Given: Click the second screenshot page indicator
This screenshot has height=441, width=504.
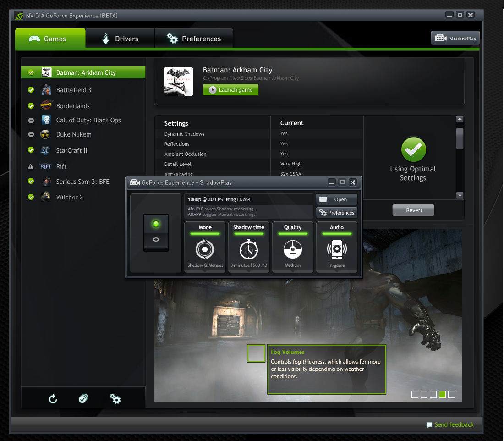Looking at the screenshot, I should [424, 394].
